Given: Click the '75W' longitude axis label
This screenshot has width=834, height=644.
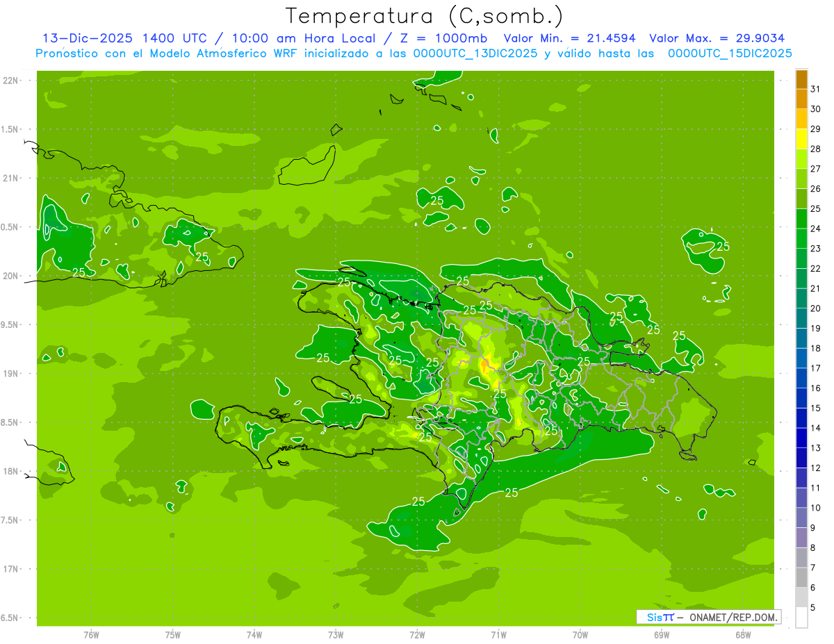Looking at the screenshot, I should click(173, 635).
